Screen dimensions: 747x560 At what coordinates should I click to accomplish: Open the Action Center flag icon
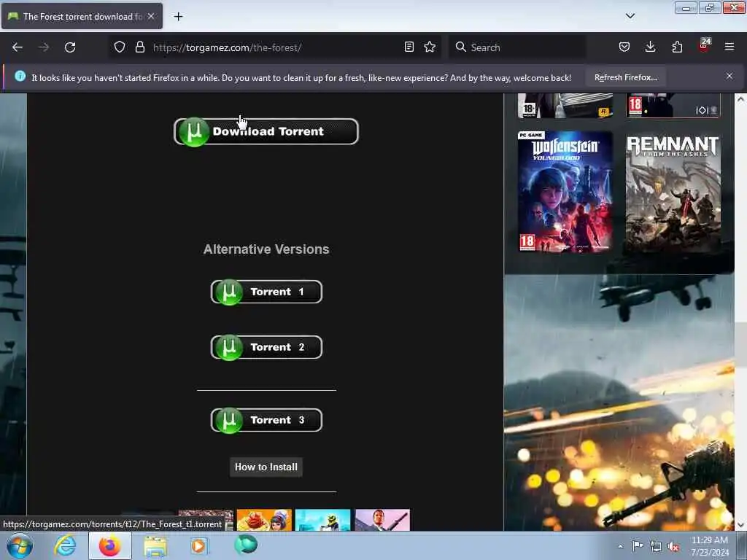pyautogui.click(x=637, y=545)
